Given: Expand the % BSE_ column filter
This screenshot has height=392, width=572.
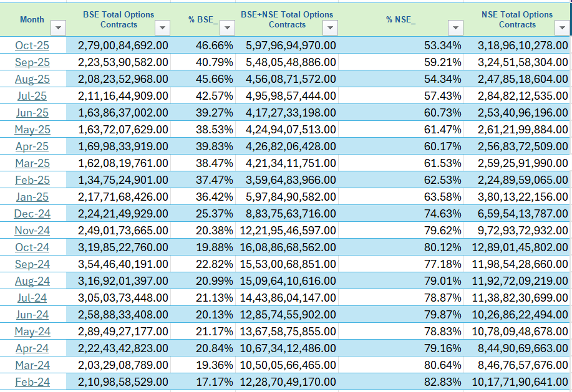Looking at the screenshot, I should pyautogui.click(x=227, y=27).
